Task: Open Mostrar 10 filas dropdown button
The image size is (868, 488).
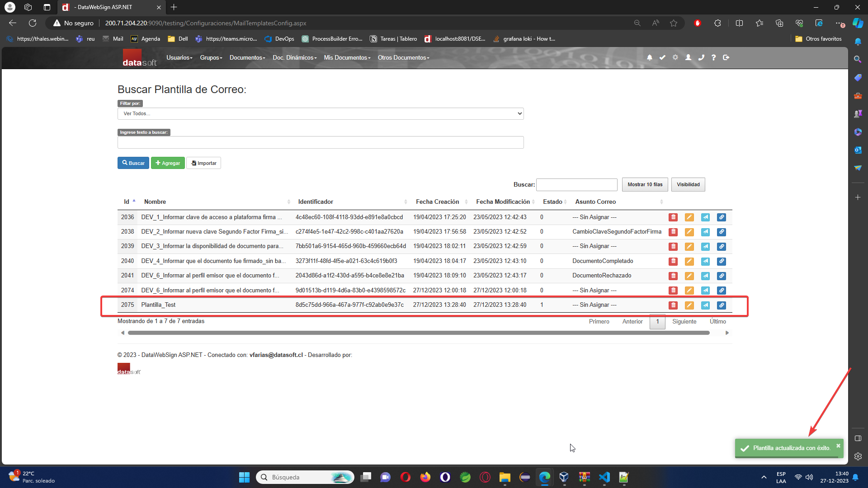Action: tap(645, 184)
